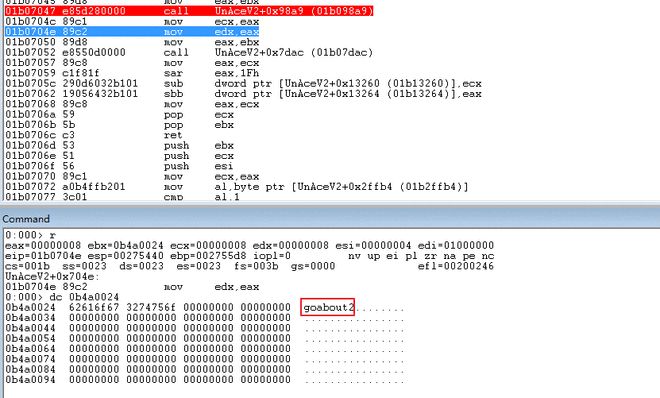The width and height of the screenshot is (660, 398).
Task: Click the 'dc 0b4a0024' command line
Action: click(62, 297)
